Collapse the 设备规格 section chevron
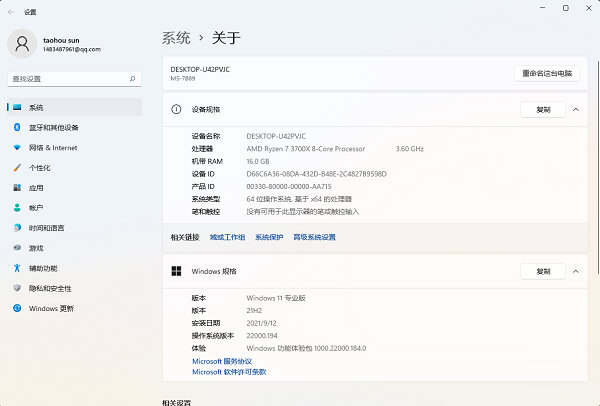600x406 pixels. click(576, 109)
